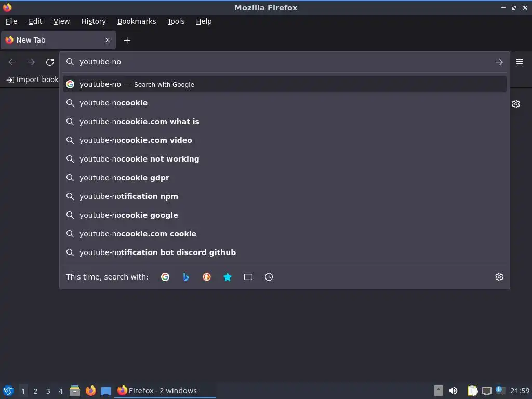Open the Help menu
This screenshot has width=532, height=399.
click(x=204, y=21)
